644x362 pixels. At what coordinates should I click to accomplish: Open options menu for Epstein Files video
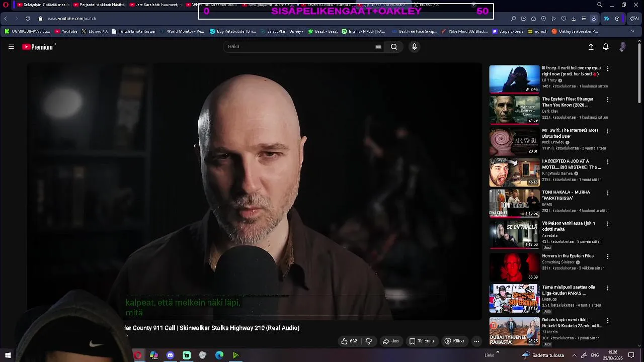[608, 100]
